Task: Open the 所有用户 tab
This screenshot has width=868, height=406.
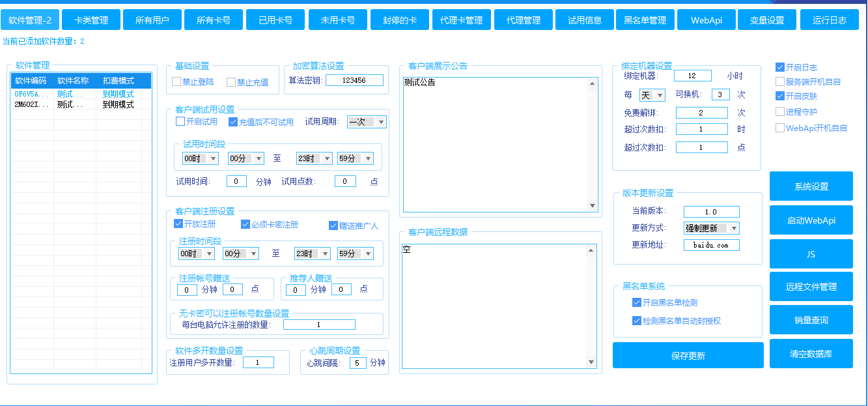Action: [x=152, y=20]
